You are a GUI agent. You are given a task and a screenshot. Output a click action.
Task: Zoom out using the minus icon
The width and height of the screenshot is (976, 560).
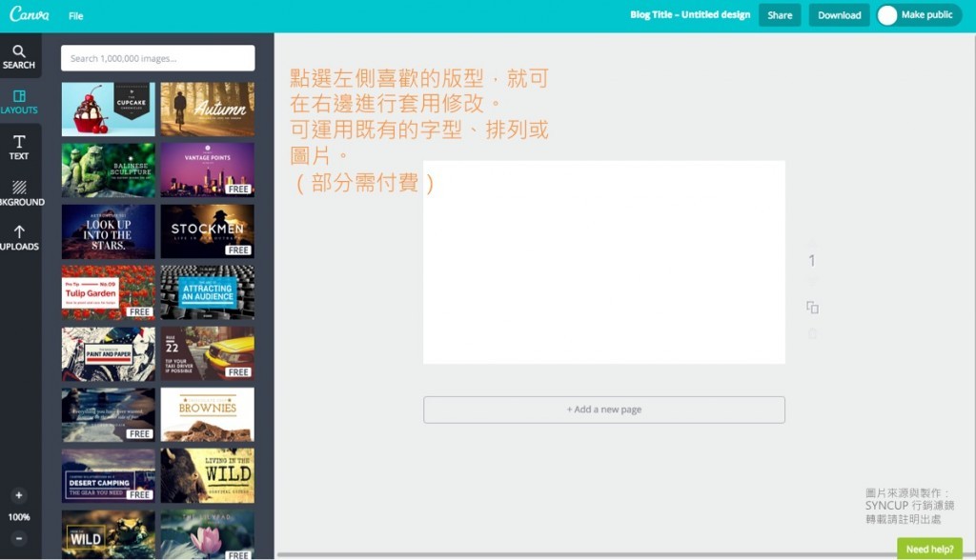(x=20, y=537)
